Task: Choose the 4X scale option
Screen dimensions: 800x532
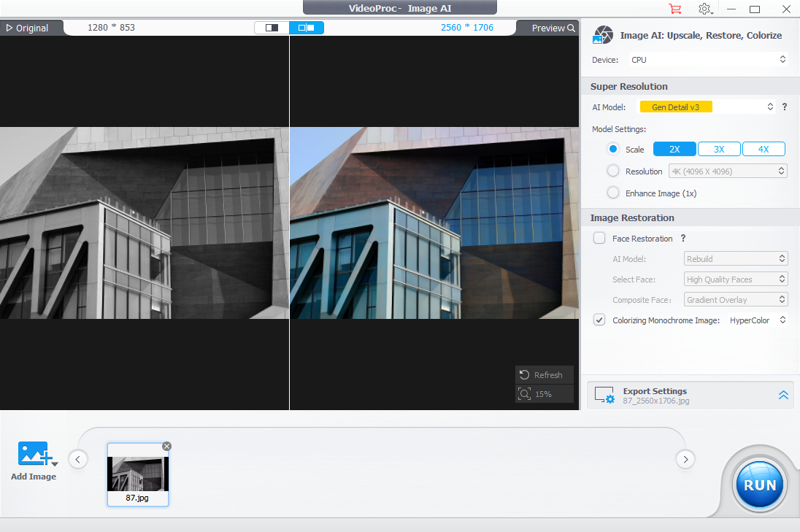Action: [764, 149]
